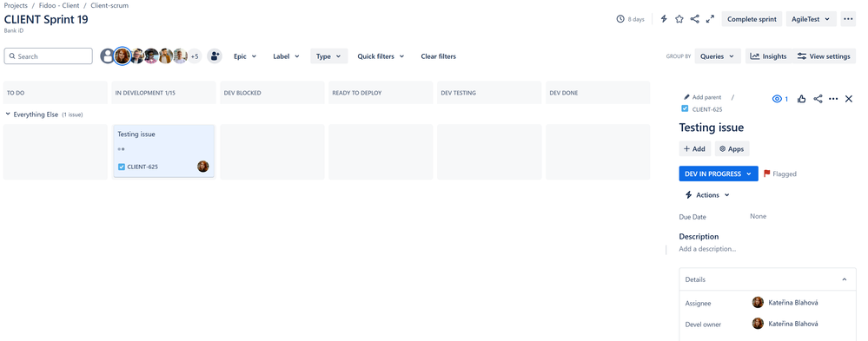Open the Label filter dropdown
868x341 pixels.
click(286, 56)
